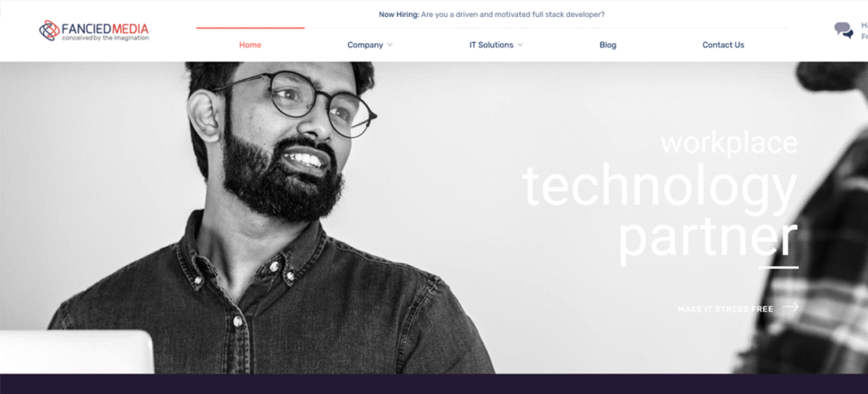
Task: Expand the IT Solutions chevron
Action: (520, 45)
